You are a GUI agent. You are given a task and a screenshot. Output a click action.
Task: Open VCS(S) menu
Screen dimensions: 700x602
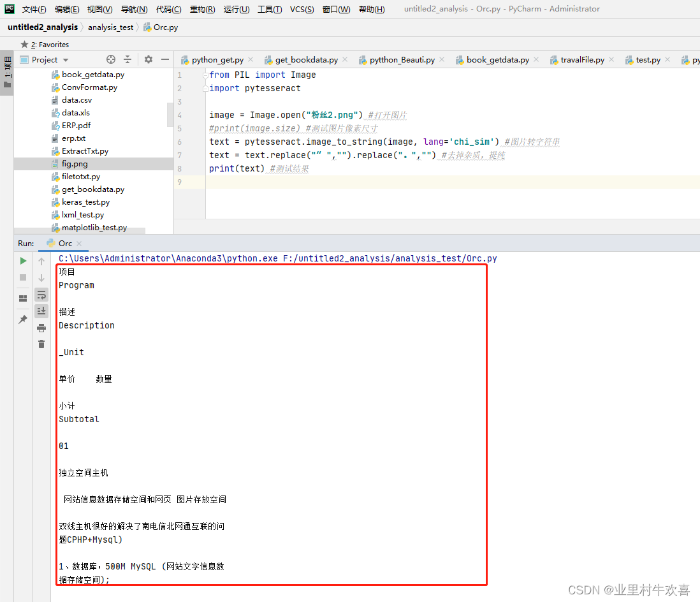(x=302, y=10)
